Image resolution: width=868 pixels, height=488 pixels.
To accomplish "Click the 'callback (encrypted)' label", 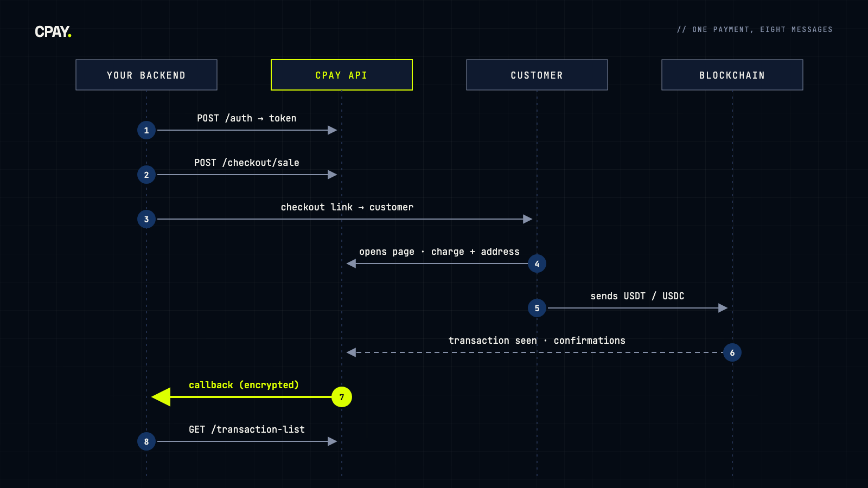I will [244, 385].
